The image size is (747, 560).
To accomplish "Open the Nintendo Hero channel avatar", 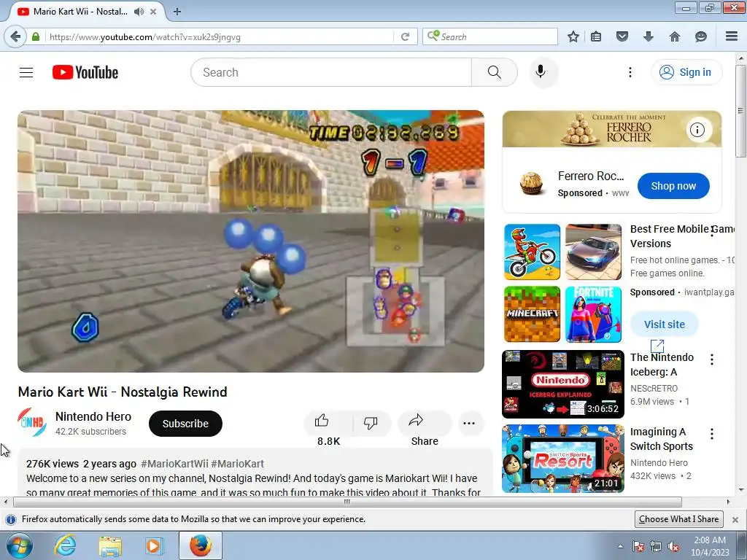I will click(x=32, y=423).
